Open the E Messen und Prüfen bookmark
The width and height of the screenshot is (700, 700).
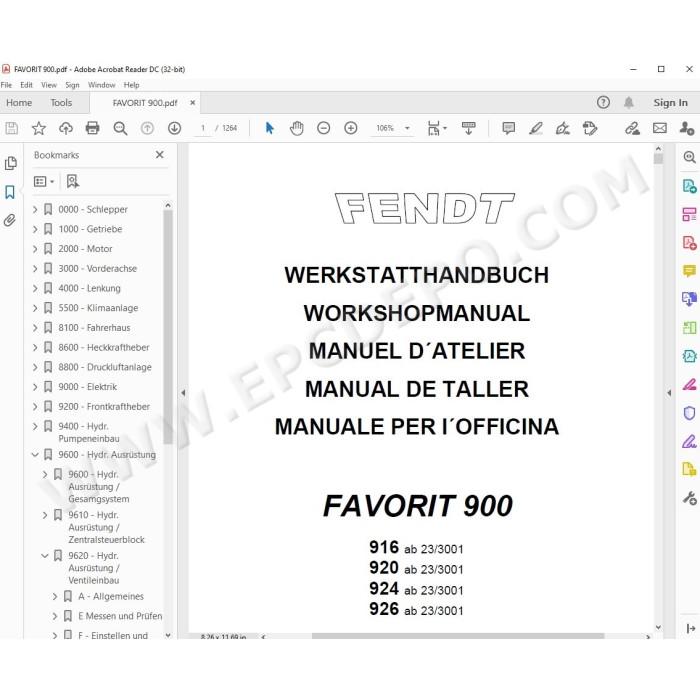(120, 616)
